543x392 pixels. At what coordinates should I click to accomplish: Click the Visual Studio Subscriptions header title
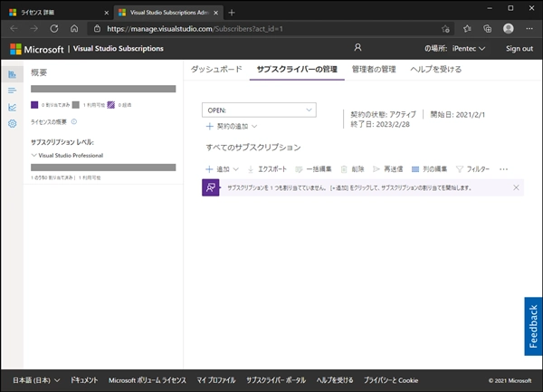pyautogui.click(x=118, y=49)
